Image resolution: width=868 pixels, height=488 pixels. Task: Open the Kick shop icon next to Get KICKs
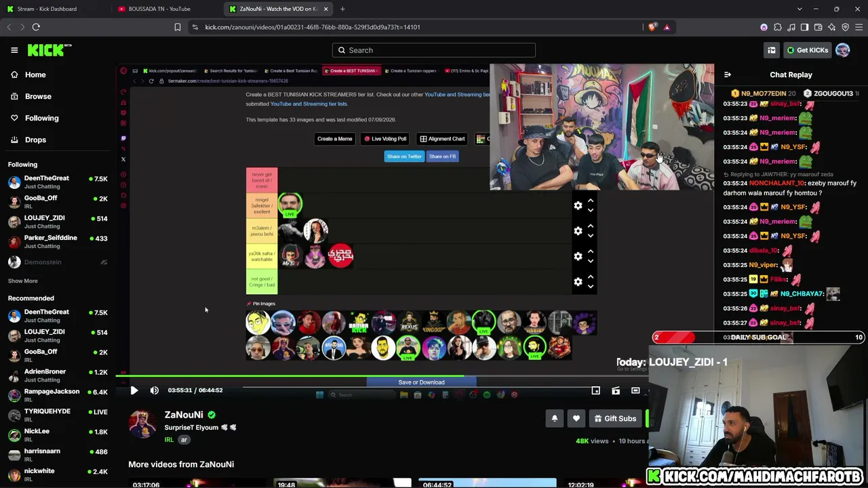(x=772, y=50)
